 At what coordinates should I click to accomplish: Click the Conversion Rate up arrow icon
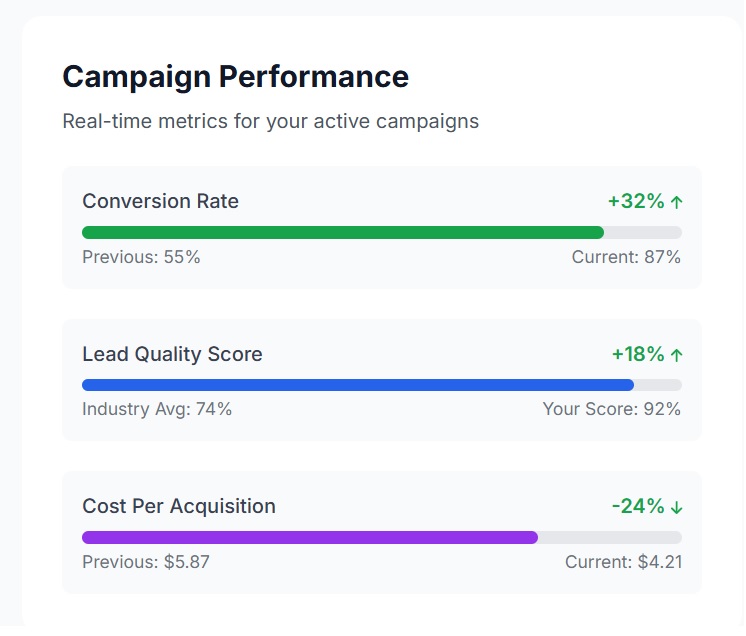coord(677,202)
